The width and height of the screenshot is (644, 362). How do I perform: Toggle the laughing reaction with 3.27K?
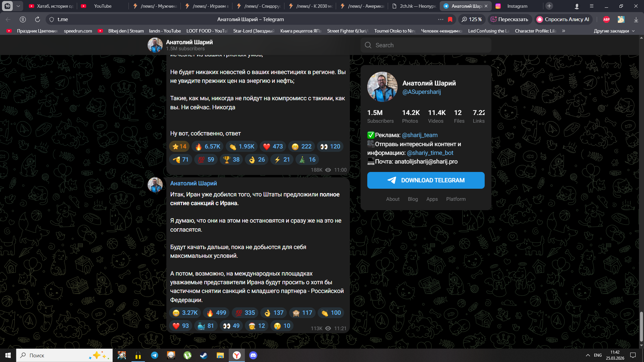[185, 313]
